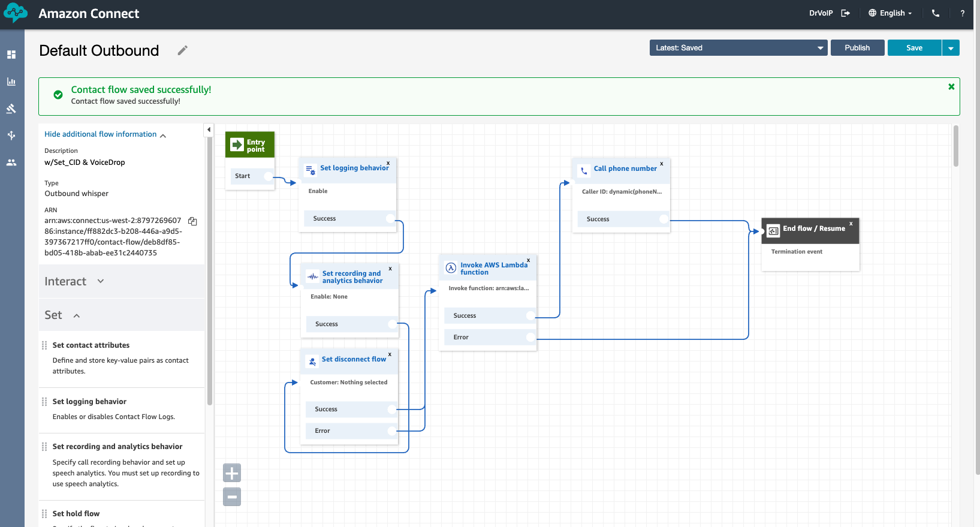The width and height of the screenshot is (980, 527).
Task: Select the Set contact attributes block
Action: tap(122, 359)
